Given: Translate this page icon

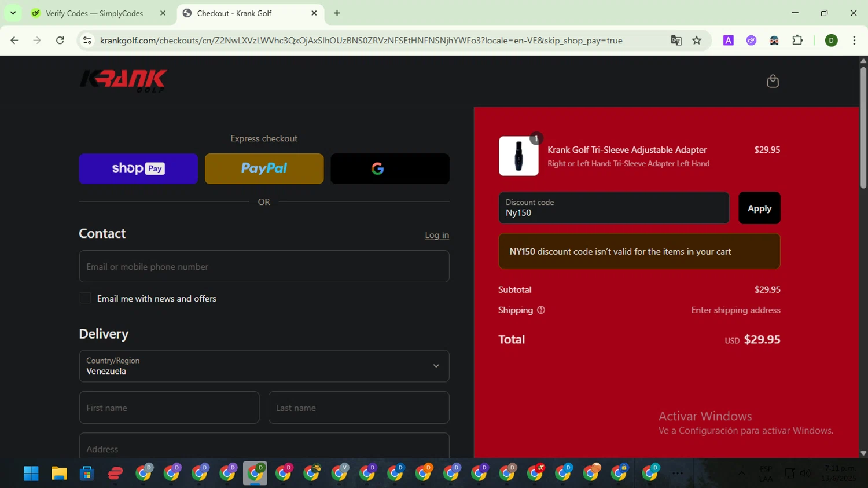Looking at the screenshot, I should (676, 41).
